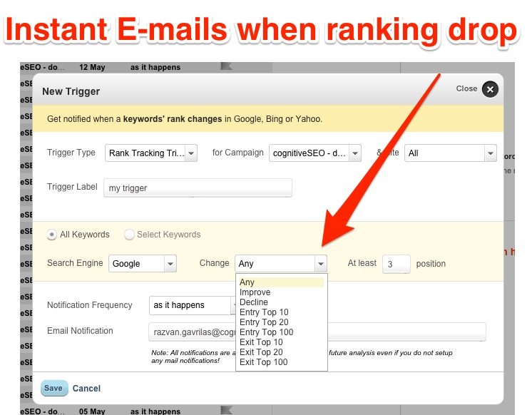Choose Entry Top 100 option
Viewport: 532px width, 415px height.
pyautogui.click(x=266, y=332)
